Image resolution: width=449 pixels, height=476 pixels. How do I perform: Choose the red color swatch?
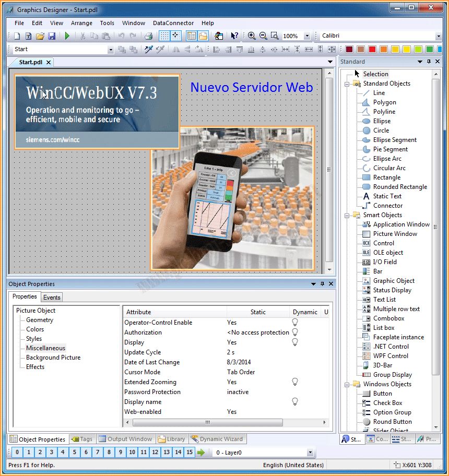[x=372, y=50]
